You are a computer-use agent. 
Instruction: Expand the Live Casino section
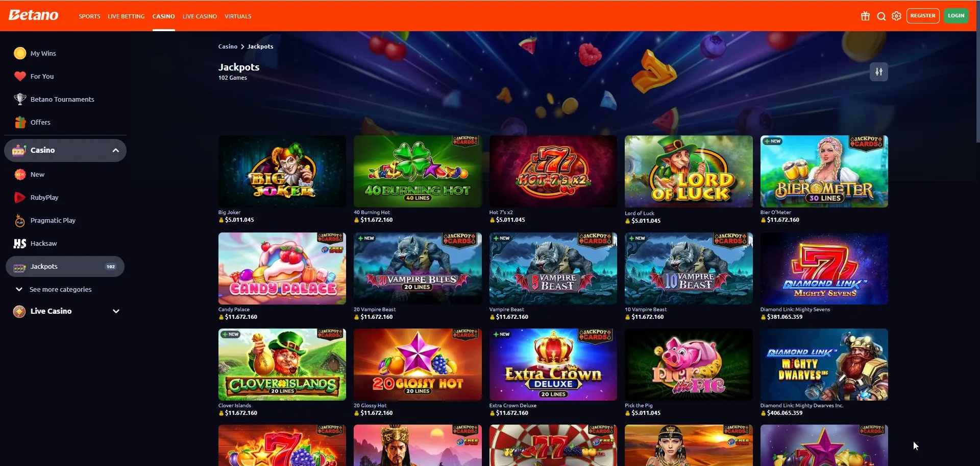[x=116, y=311]
